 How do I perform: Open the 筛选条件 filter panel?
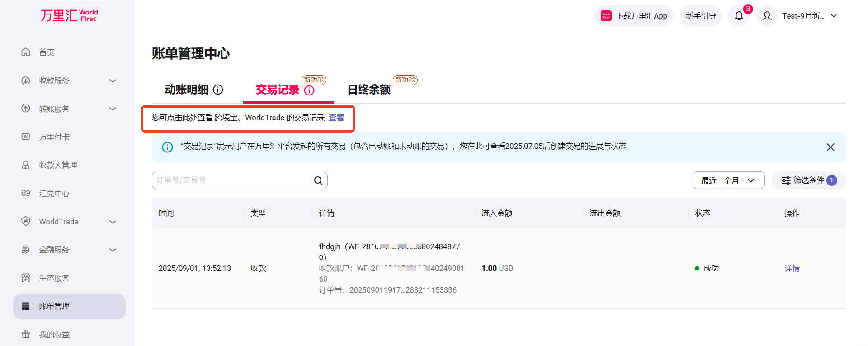click(808, 180)
